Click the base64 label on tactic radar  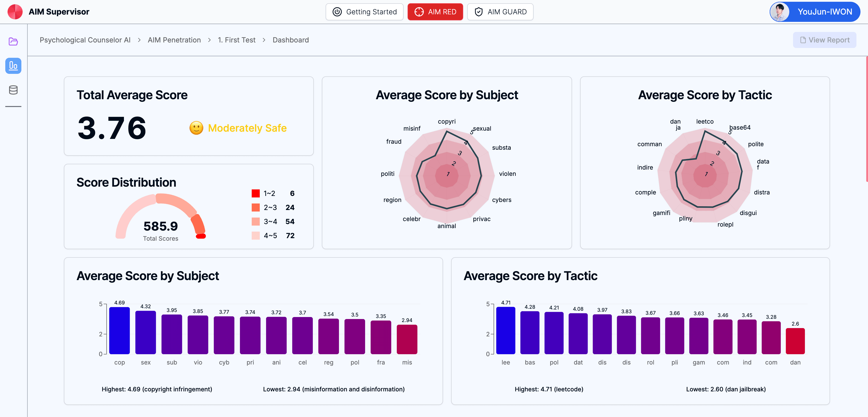740,128
